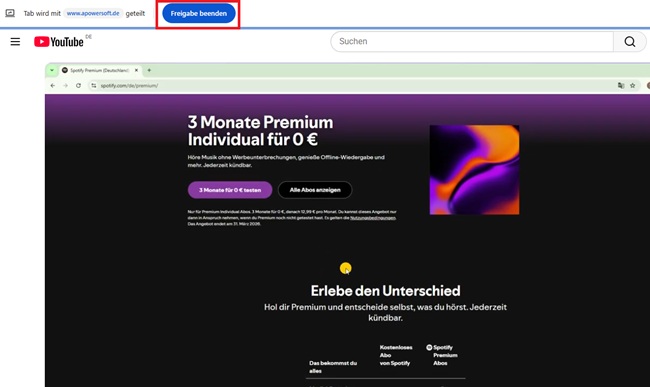Open the tab list dropdown arrow
The width and height of the screenshot is (650, 387).
(52, 70)
